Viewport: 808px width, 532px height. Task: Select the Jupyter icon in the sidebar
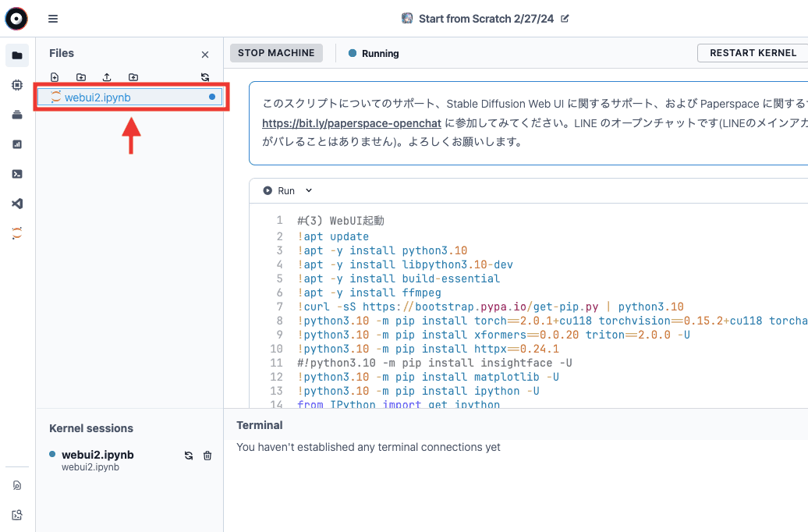pyautogui.click(x=17, y=232)
